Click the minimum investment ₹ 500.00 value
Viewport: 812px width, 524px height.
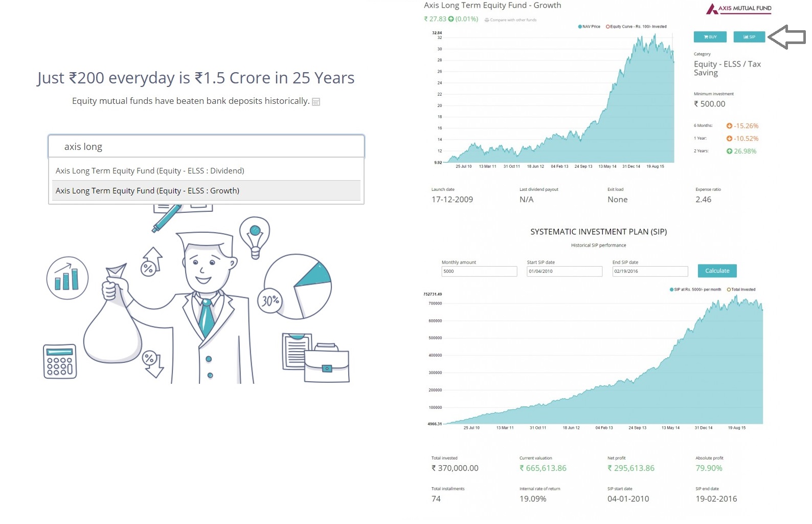click(x=709, y=104)
